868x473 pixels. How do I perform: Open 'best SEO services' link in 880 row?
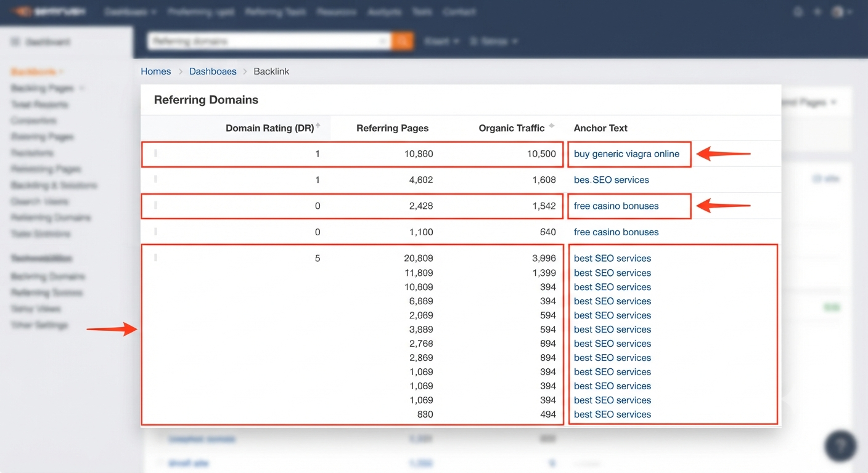coord(612,414)
